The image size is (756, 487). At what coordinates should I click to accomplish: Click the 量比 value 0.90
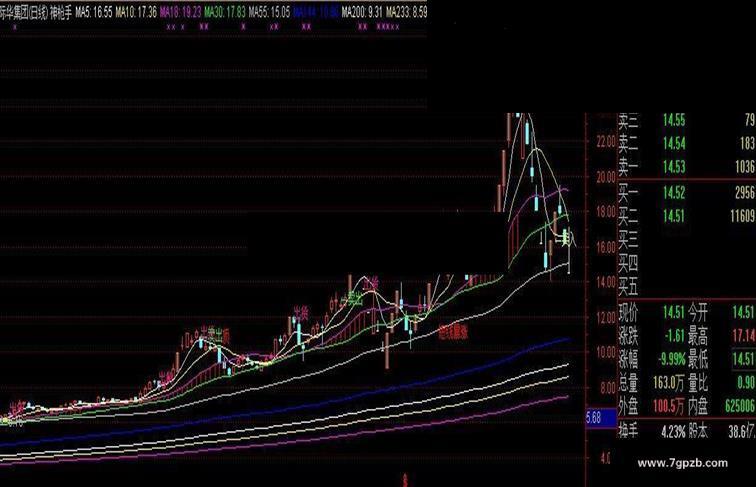coord(746,383)
